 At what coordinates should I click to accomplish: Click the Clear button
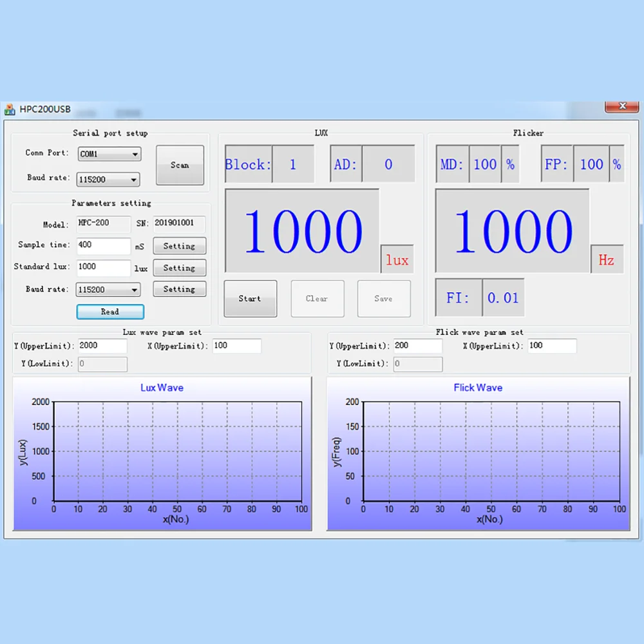317,299
